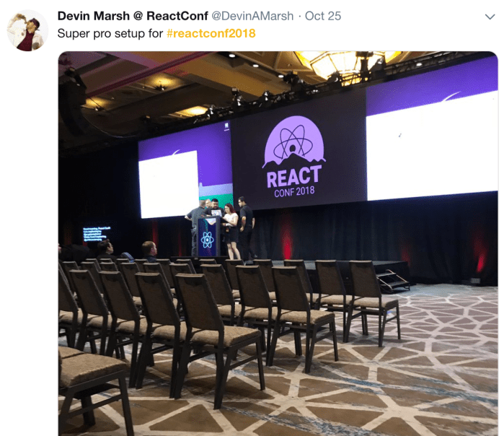Image resolution: width=504 pixels, height=436 pixels.
Task: Click the atom emblem above the REACT text
Action: coord(293,142)
